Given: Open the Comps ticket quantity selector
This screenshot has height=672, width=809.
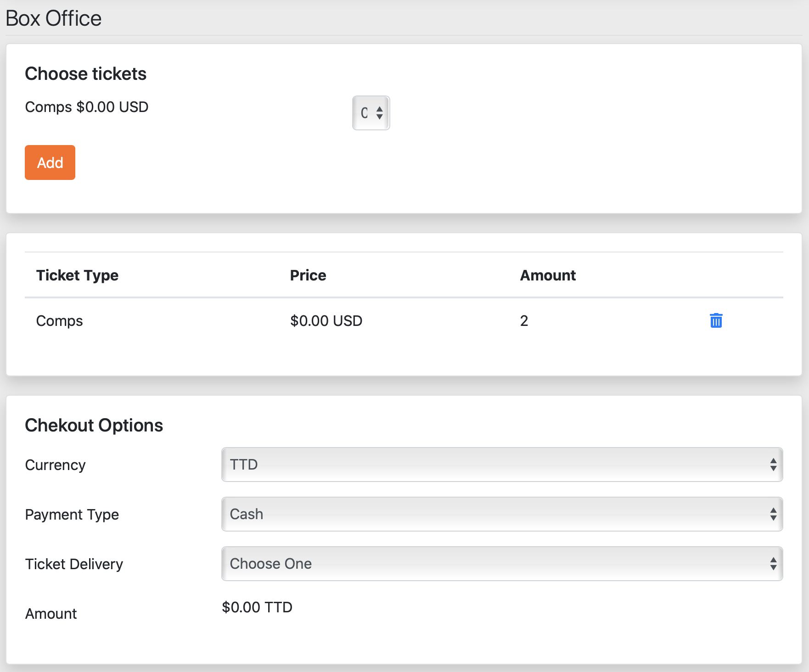Looking at the screenshot, I should coord(371,113).
